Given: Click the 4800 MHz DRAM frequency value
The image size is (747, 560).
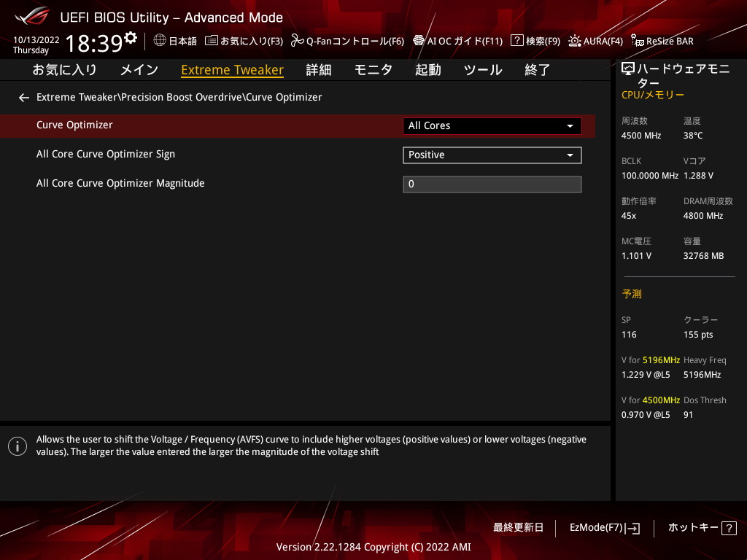Looking at the screenshot, I should pos(703,216).
